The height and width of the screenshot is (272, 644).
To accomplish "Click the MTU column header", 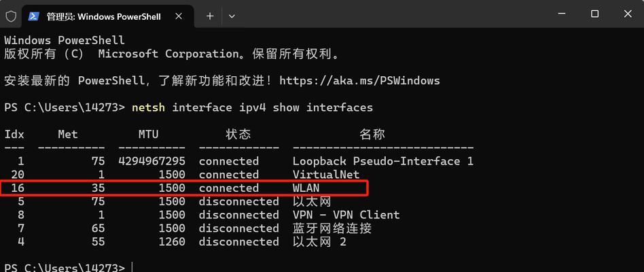I will (148, 135).
